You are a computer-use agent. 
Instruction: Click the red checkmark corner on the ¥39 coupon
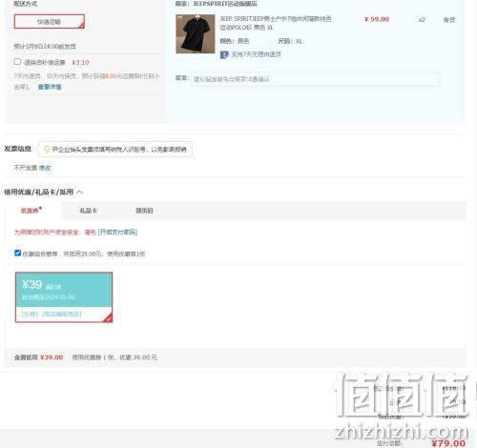point(108,317)
